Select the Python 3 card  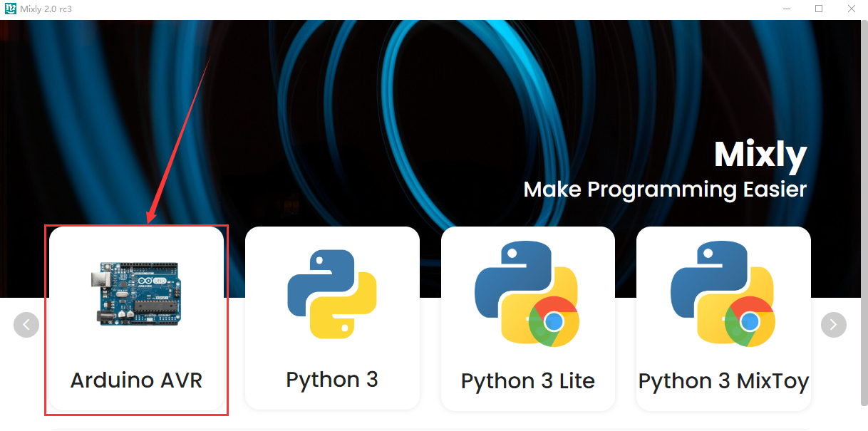332,318
